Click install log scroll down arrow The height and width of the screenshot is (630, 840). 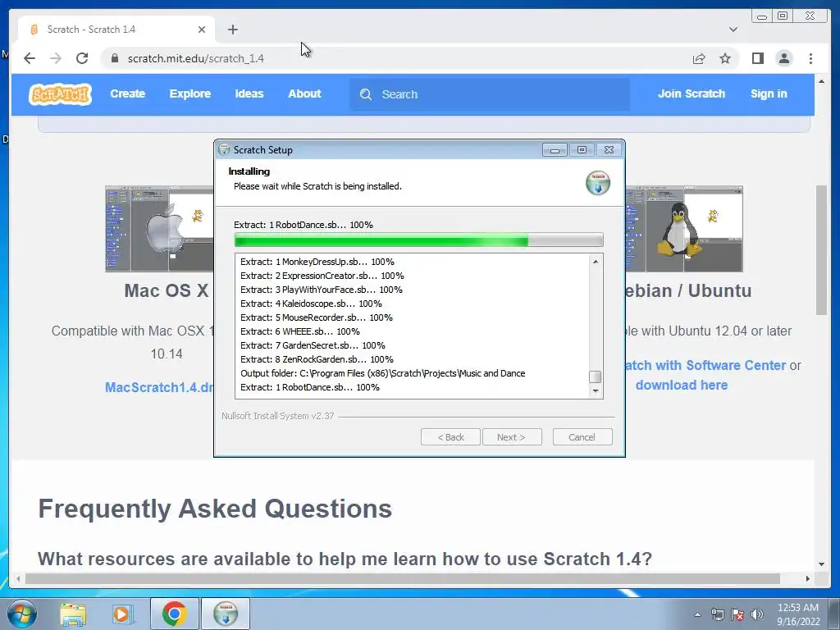click(596, 391)
